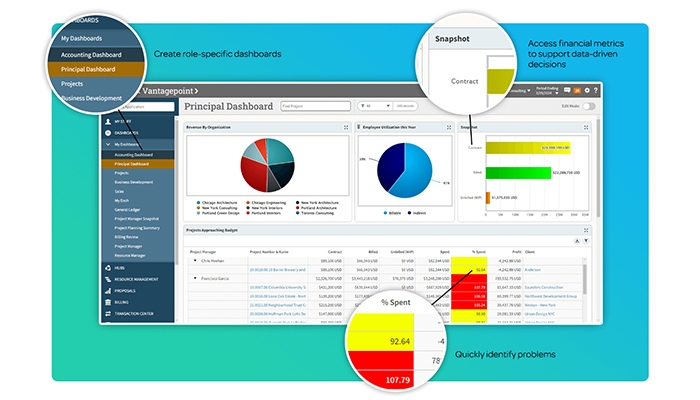The width and height of the screenshot is (700, 400).
Task: Collapse the Chris Meehan row group
Action: (195, 261)
